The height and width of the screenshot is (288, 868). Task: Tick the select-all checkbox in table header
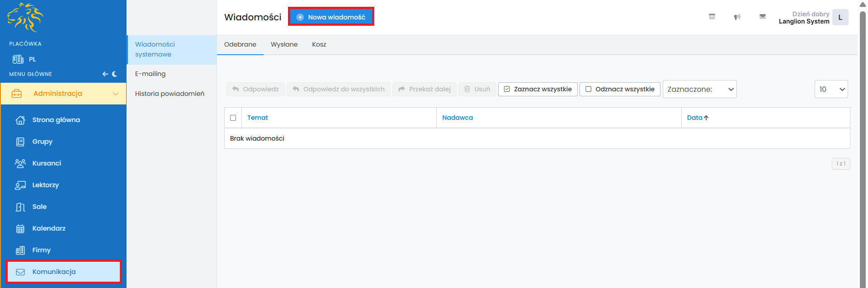point(233,118)
